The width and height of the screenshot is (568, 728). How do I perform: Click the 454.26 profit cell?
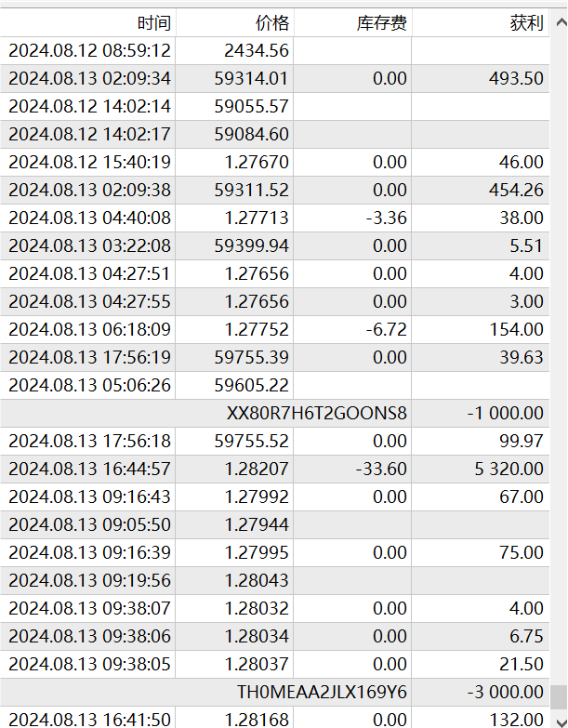[516, 191]
